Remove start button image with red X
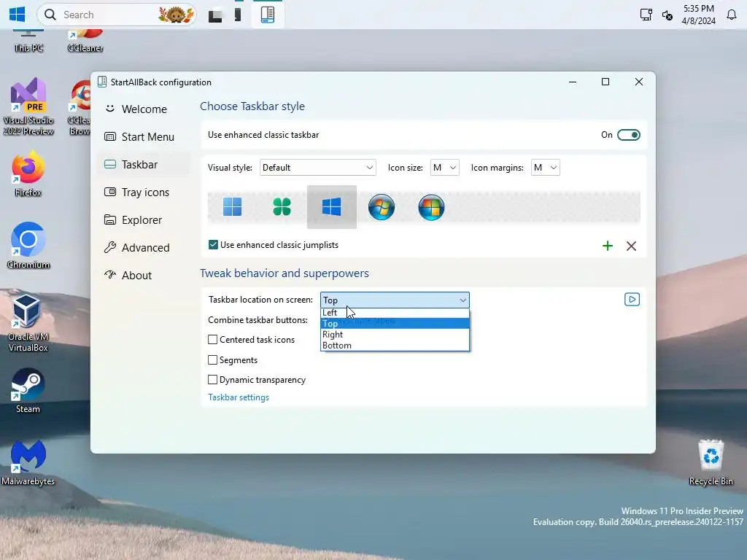The height and width of the screenshot is (560, 747). (x=631, y=246)
